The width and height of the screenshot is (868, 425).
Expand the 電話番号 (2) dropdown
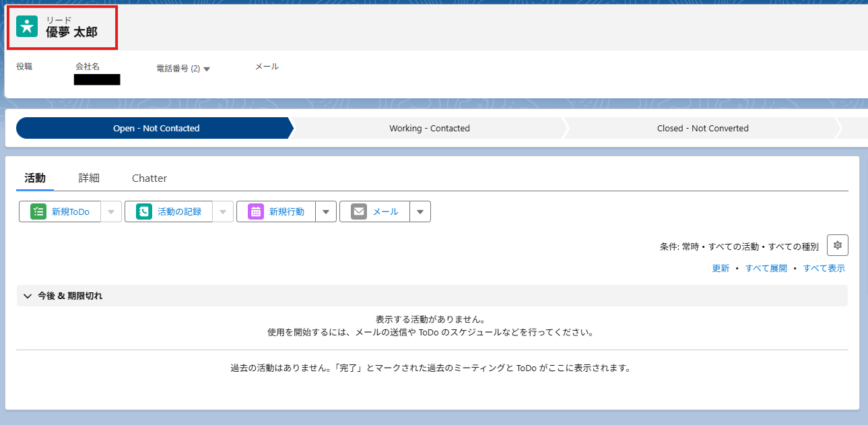pyautogui.click(x=207, y=68)
